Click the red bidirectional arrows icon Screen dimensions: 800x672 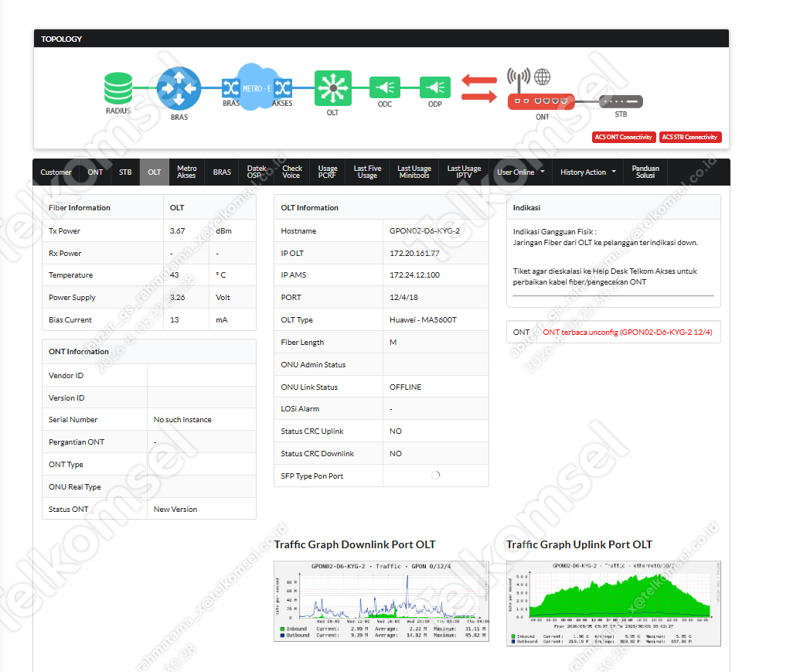[x=479, y=89]
